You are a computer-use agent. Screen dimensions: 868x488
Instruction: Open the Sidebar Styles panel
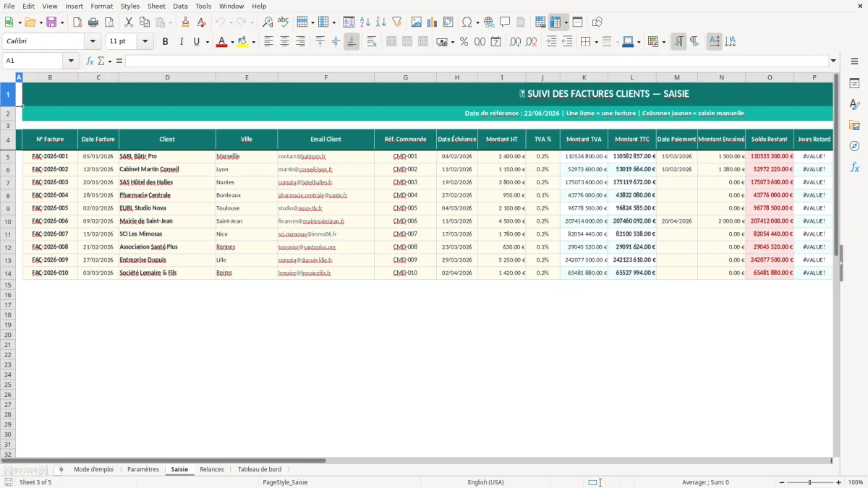coord(854,105)
